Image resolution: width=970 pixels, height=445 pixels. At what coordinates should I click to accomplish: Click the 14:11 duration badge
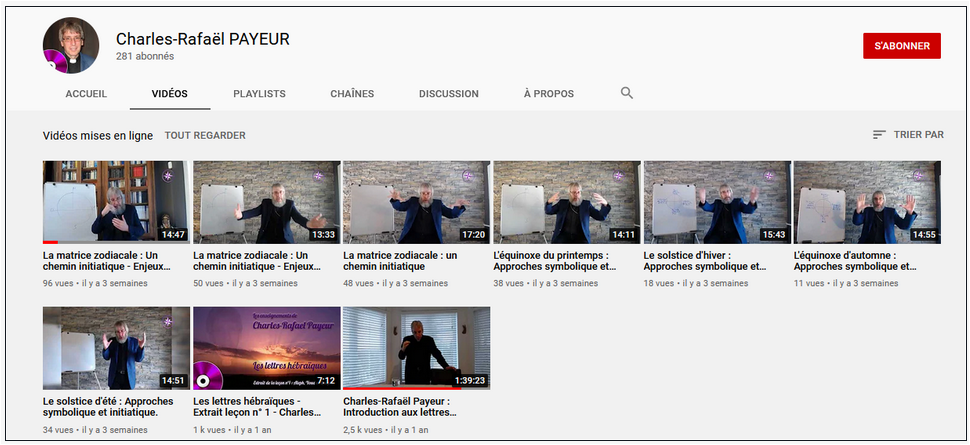pos(624,235)
